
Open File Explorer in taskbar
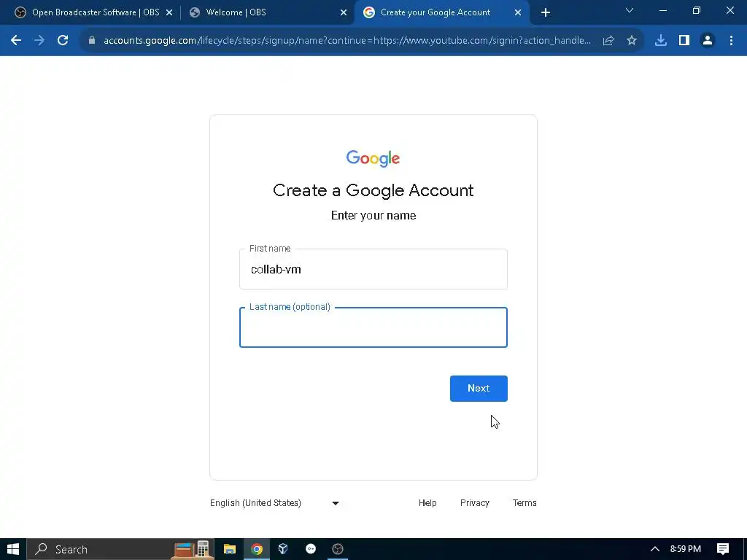230,549
